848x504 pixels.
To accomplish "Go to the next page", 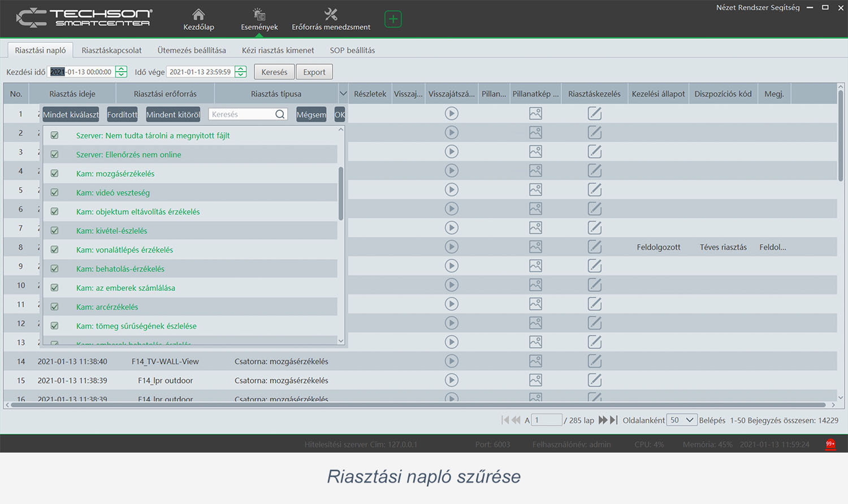I will click(x=603, y=420).
